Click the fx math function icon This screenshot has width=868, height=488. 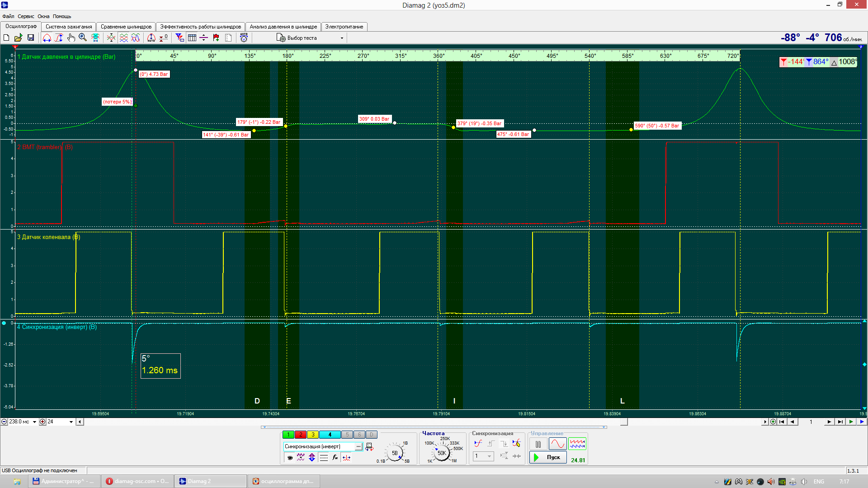pos(335,458)
